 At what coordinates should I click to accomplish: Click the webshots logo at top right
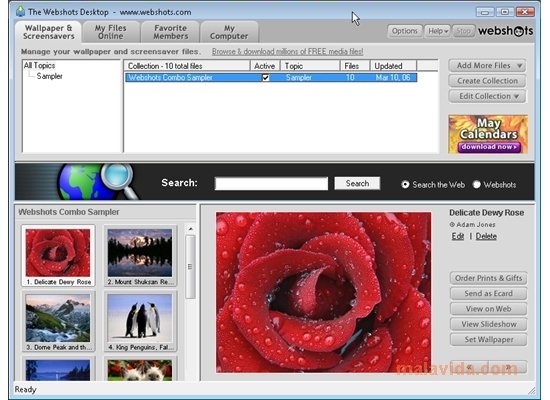pos(505,31)
